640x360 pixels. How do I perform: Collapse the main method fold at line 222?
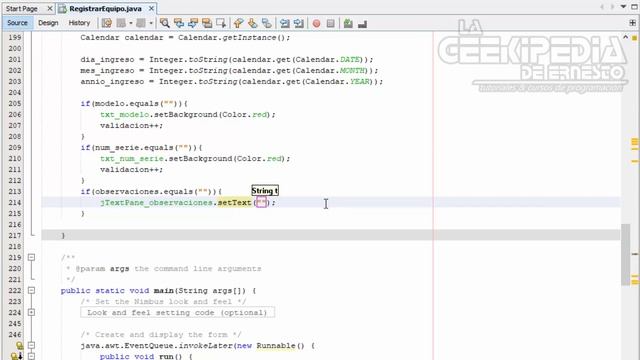(x=31, y=290)
